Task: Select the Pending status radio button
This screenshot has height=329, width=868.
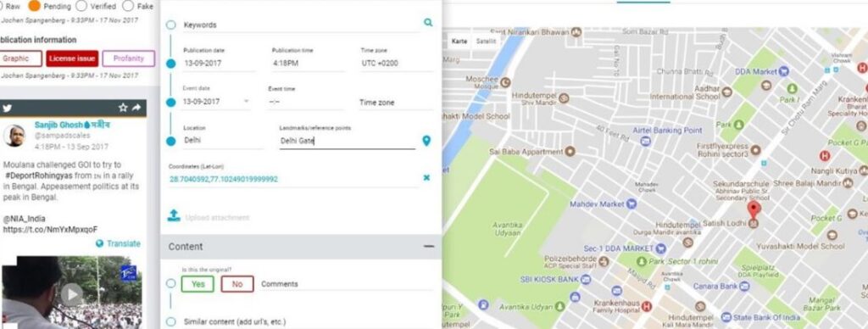Action: [x=34, y=6]
